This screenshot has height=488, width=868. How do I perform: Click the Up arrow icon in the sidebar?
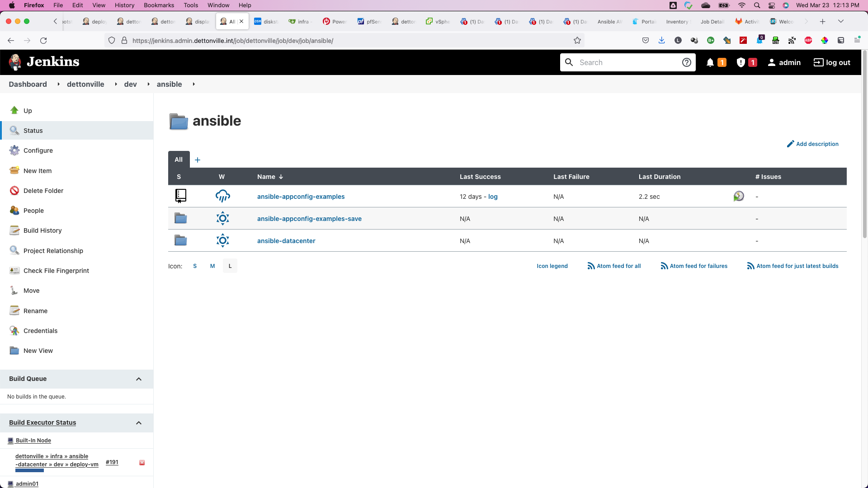(14, 111)
